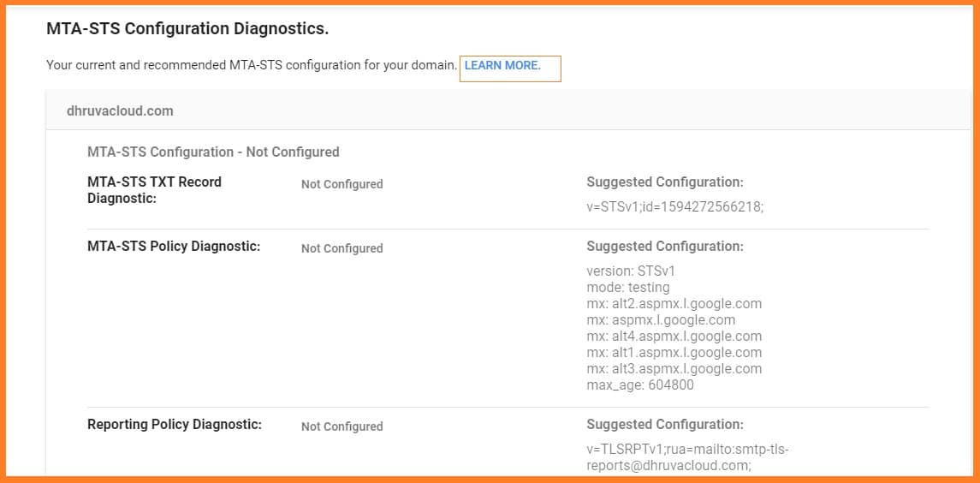This screenshot has height=483, width=980.
Task: Click the mode: testing line
Action: (627, 287)
